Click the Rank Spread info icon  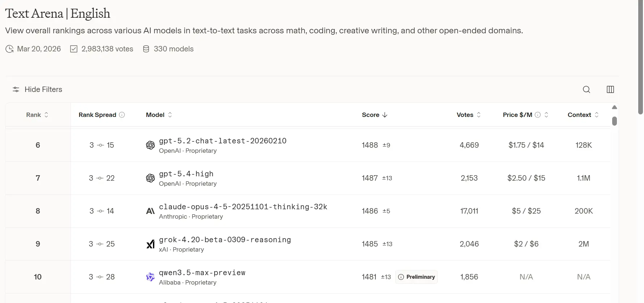coord(122,115)
